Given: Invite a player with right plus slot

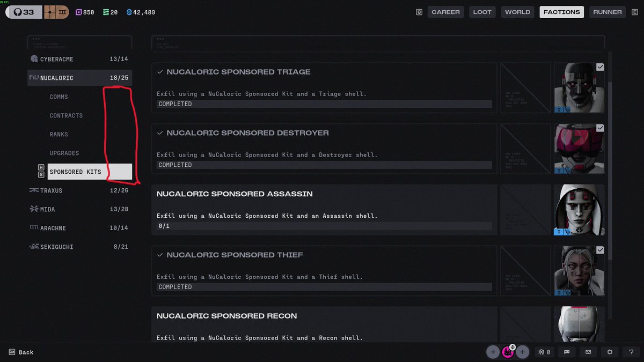Looking at the screenshot, I should (x=523, y=352).
